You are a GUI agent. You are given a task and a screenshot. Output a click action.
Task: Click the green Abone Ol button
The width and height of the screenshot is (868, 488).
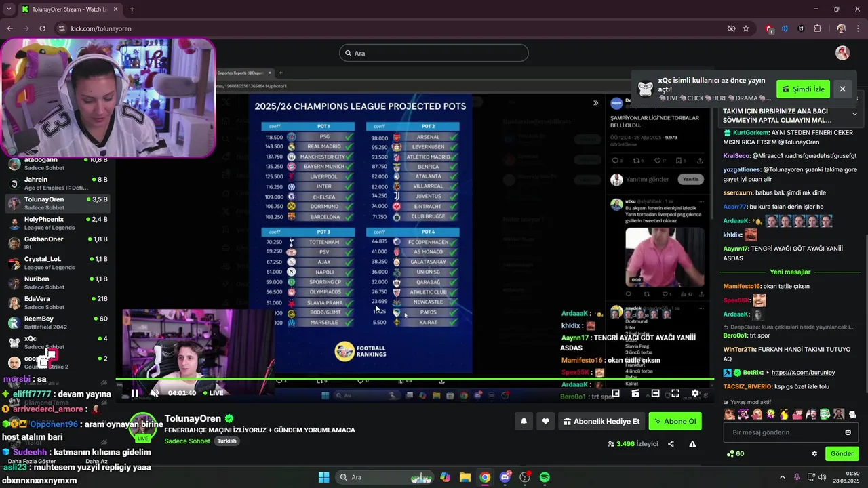pos(675,422)
